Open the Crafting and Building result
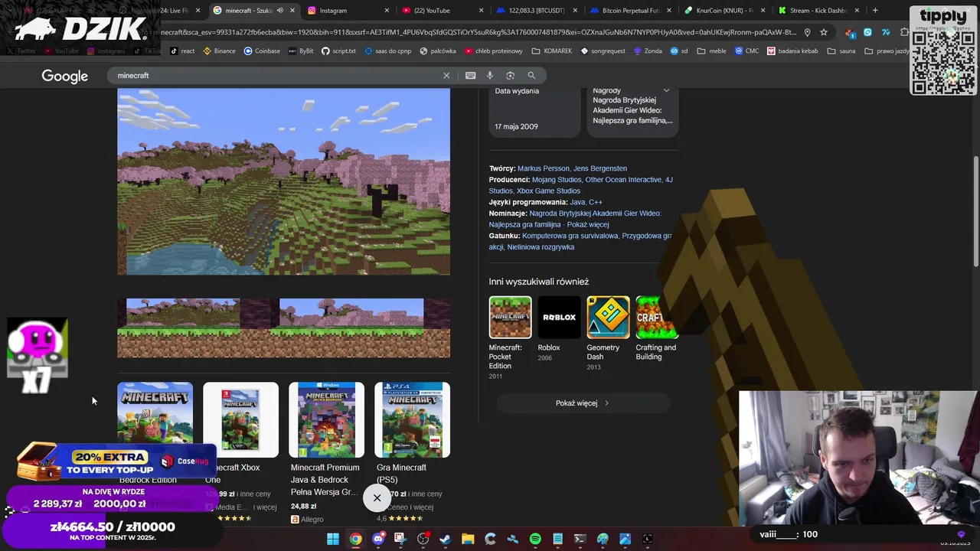 pyautogui.click(x=656, y=330)
